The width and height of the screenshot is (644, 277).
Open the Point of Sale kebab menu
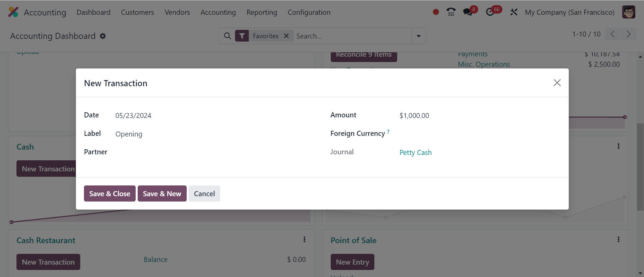(618, 239)
